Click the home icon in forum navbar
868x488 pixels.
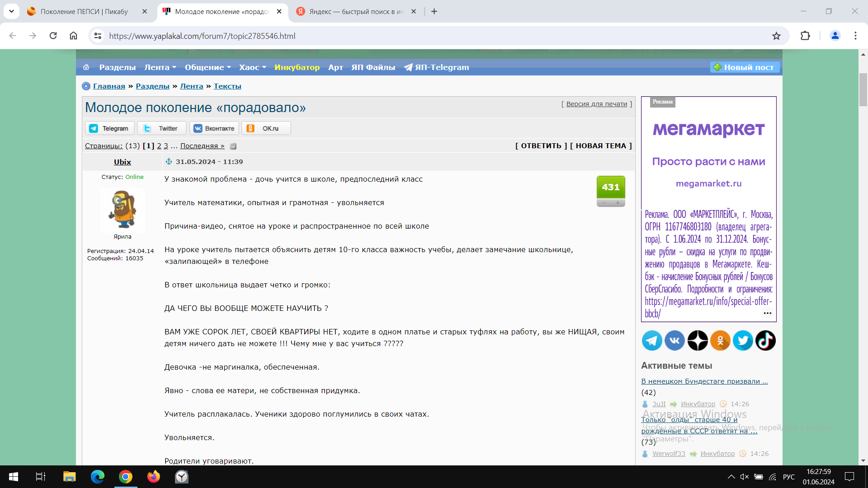tap(86, 67)
